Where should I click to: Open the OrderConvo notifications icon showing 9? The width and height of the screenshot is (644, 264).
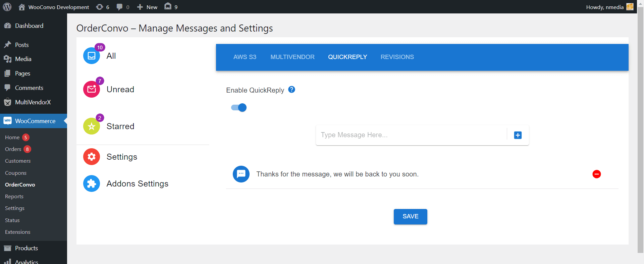168,6
